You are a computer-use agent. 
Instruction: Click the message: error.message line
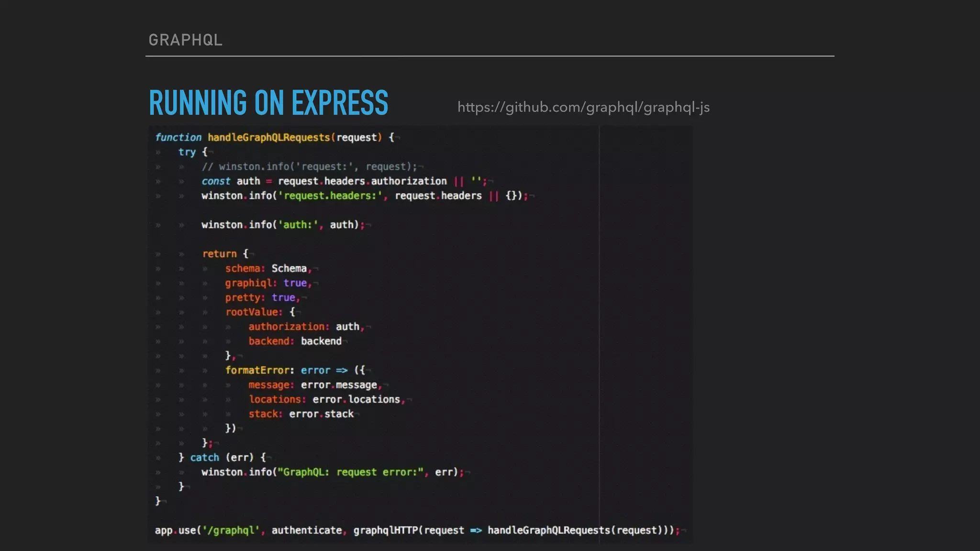pyautogui.click(x=315, y=385)
